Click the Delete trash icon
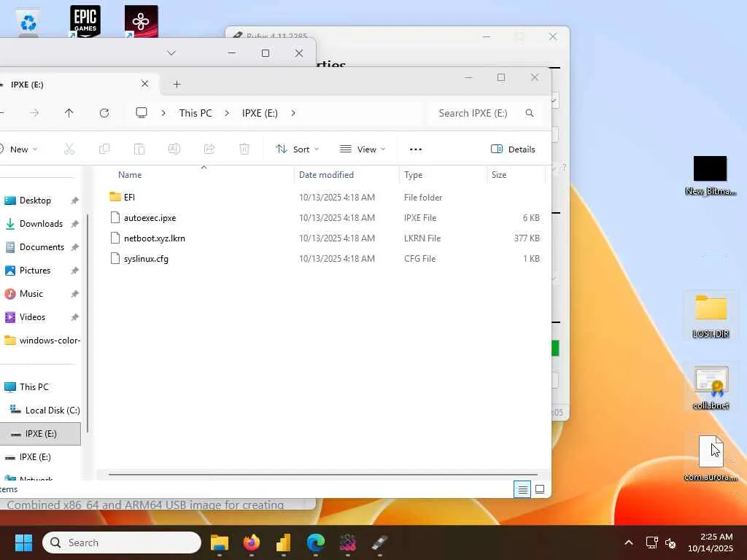 click(244, 149)
